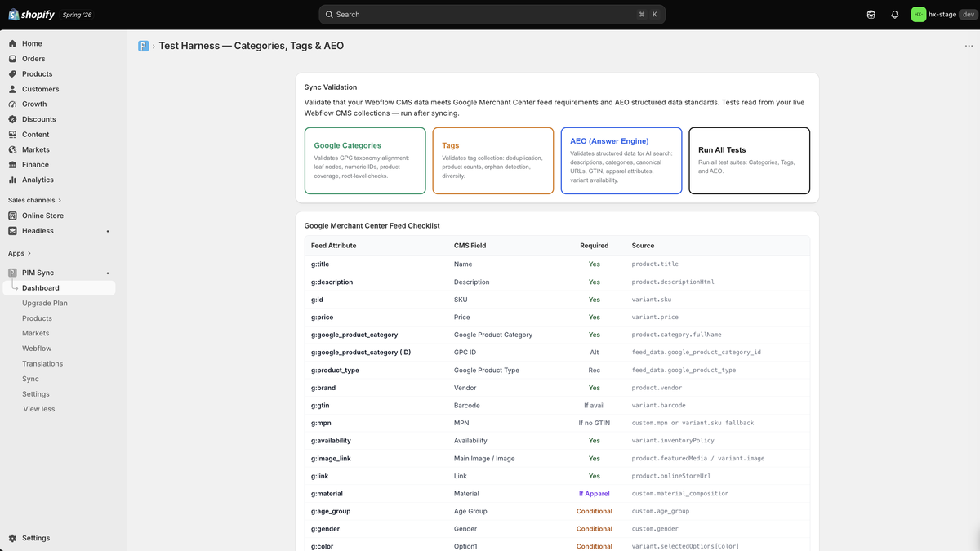Open the three-dot page menu
Image resolution: width=980 pixels, height=551 pixels.
[x=969, y=46]
